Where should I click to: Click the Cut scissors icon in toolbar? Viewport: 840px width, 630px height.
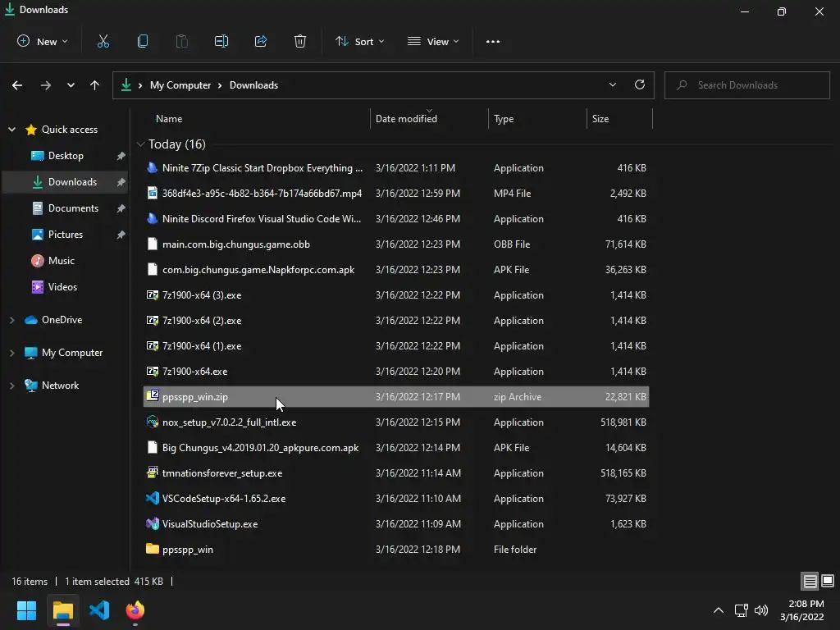coord(103,41)
